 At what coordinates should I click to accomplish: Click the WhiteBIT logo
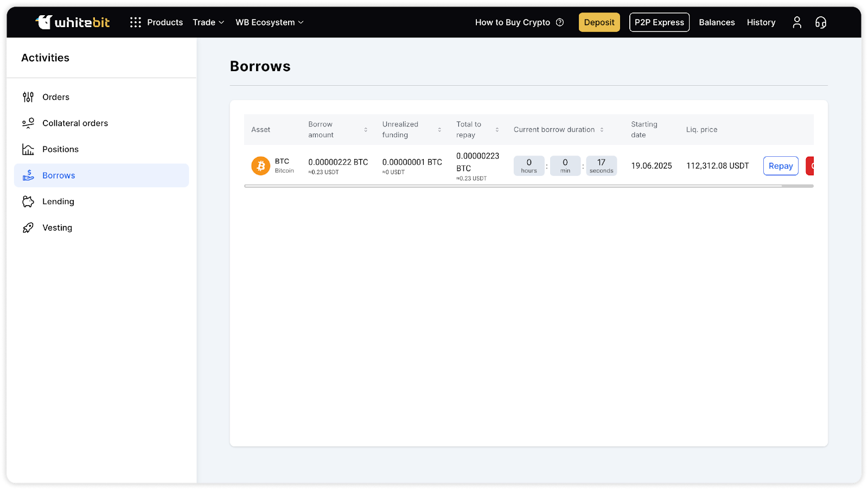73,22
